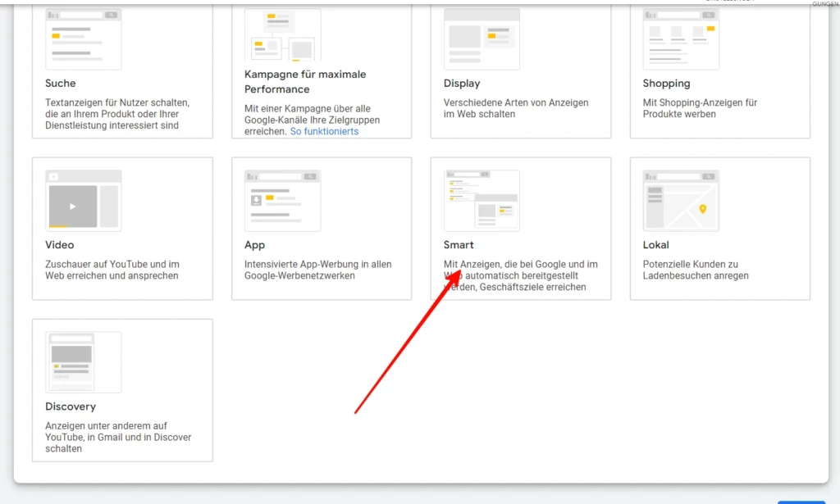Click the Suche card title
This screenshot has height=504, width=840.
coord(61,84)
